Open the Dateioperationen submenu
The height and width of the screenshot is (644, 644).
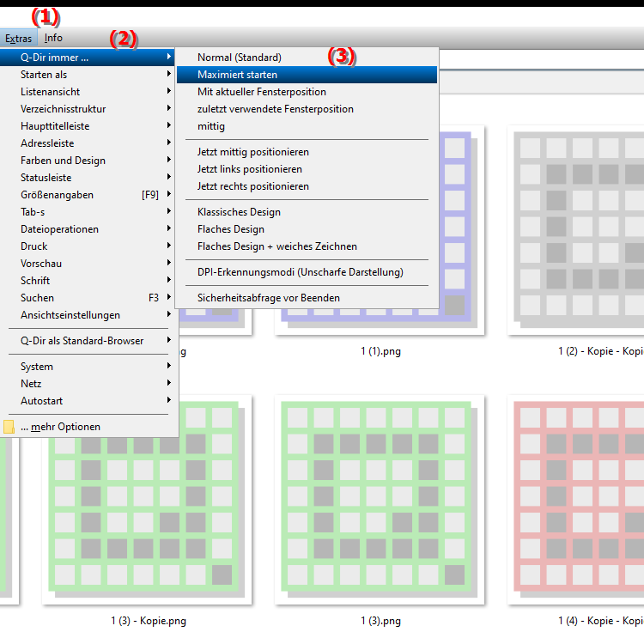[87, 229]
